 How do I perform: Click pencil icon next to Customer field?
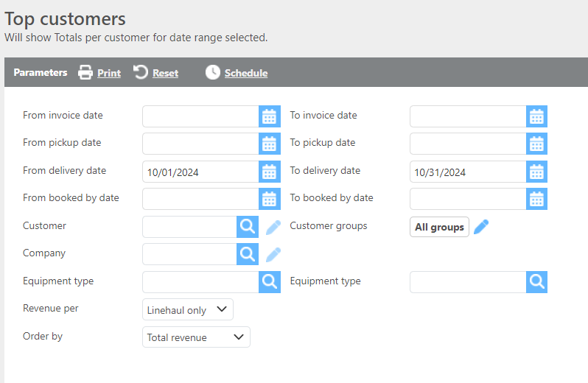273,227
